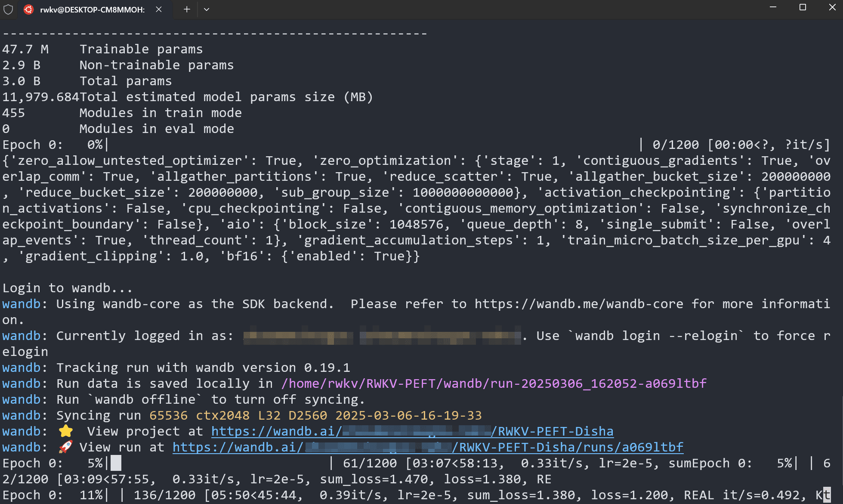
Task: Expand the new tab profile dropdown chevron
Action: [x=207, y=9]
